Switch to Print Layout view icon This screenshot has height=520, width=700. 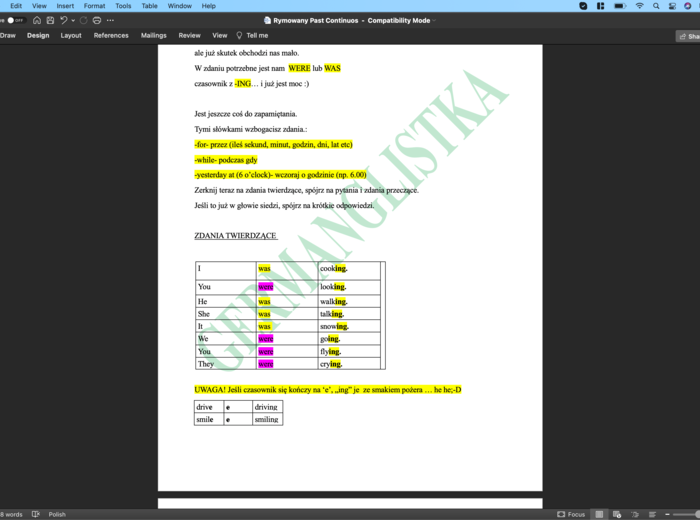tap(600, 514)
